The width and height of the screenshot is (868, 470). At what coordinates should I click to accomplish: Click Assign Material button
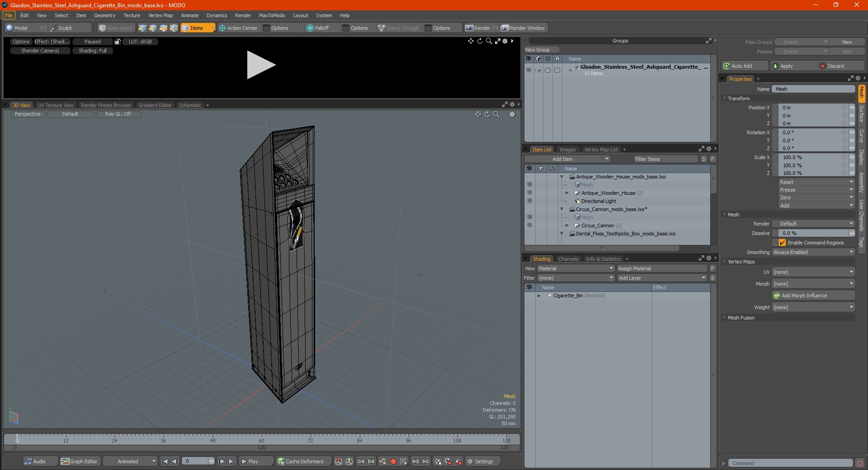click(x=662, y=268)
